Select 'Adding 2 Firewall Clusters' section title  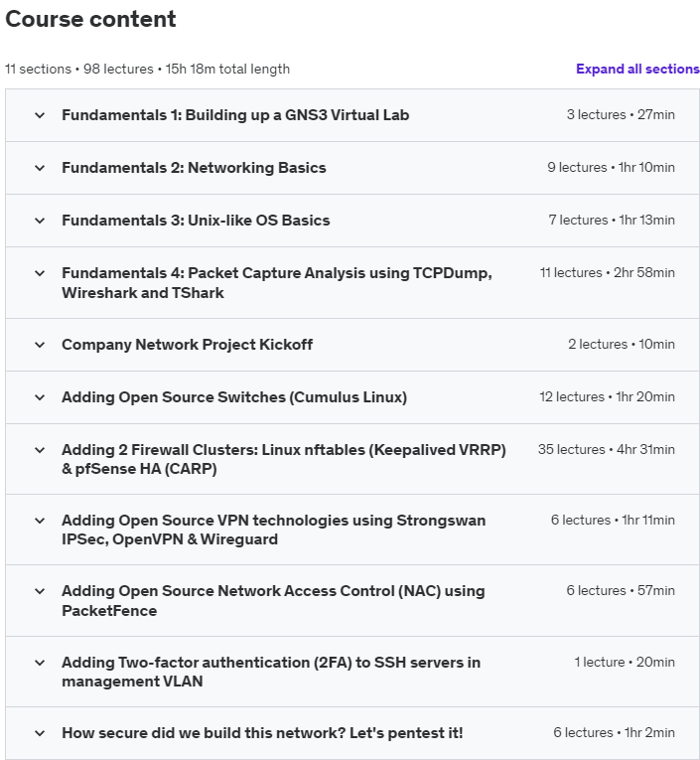283,459
